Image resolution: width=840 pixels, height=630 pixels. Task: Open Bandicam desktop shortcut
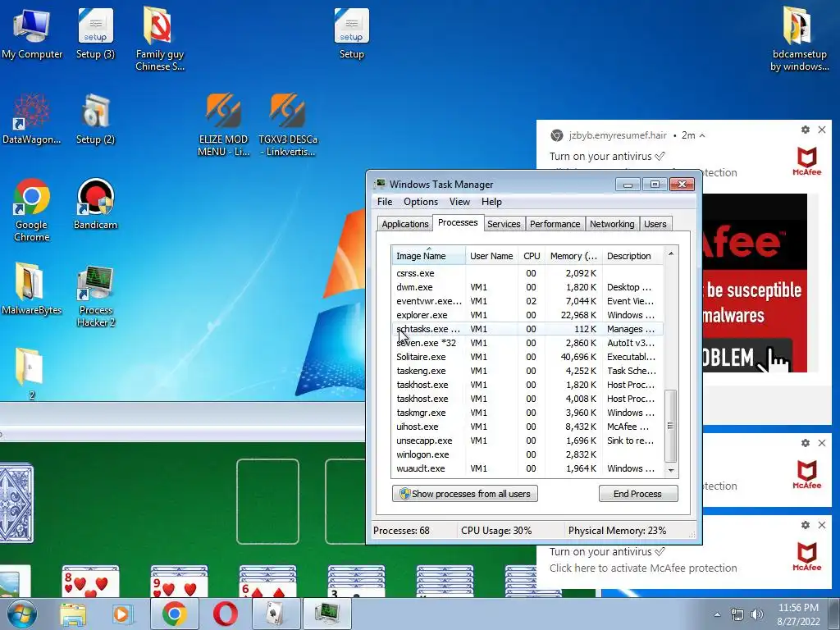[95, 203]
